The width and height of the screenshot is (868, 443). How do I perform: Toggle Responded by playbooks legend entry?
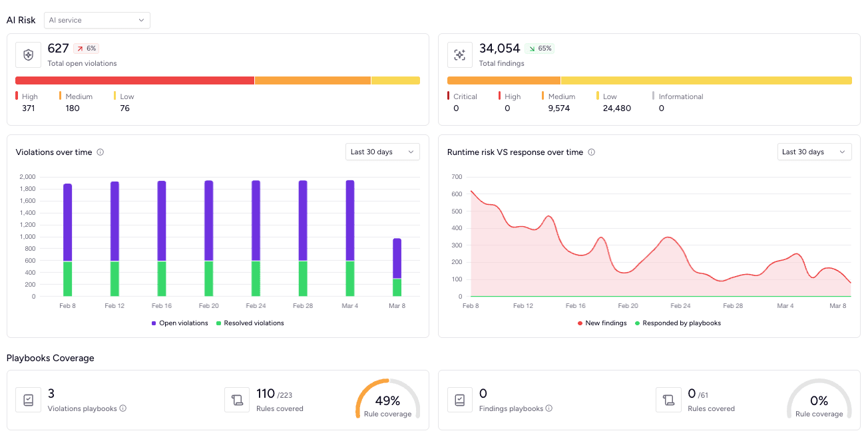click(x=678, y=323)
